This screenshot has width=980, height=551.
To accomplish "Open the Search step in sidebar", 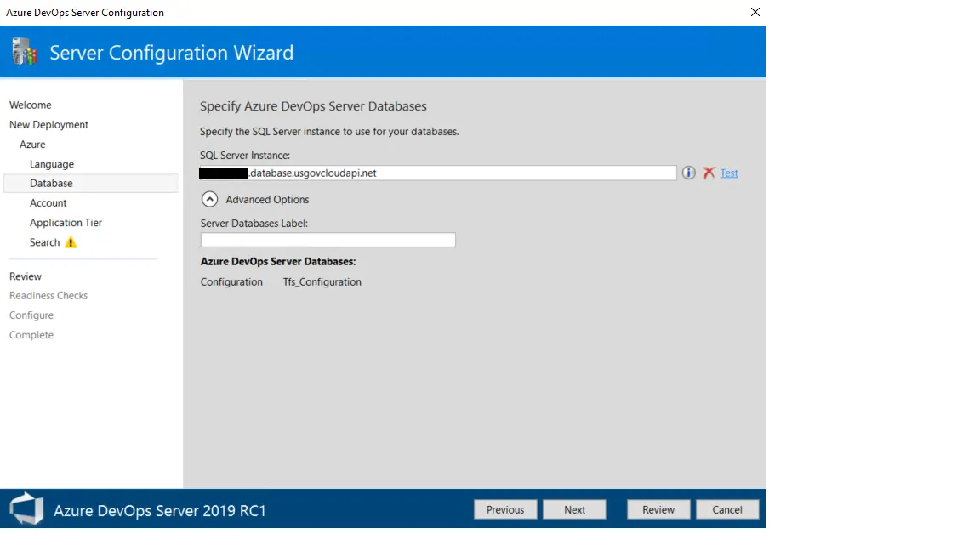I will point(44,242).
